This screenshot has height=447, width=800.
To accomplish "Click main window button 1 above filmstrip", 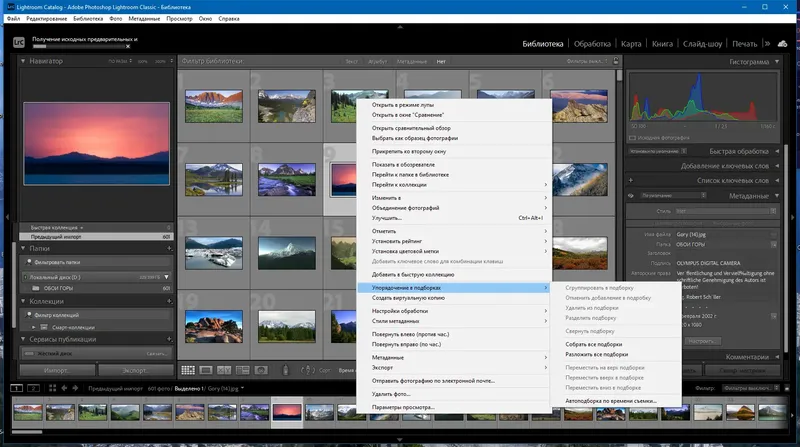I will (x=17, y=387).
